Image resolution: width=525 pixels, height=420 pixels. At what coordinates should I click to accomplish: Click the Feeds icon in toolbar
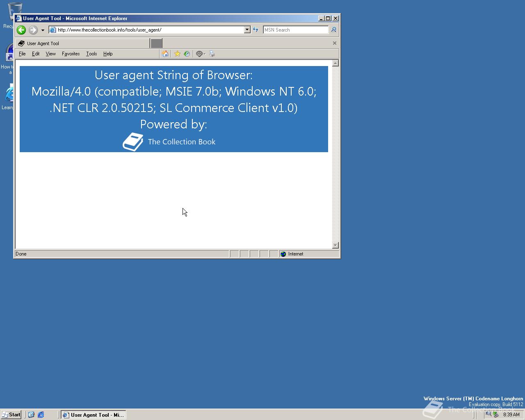(199, 54)
